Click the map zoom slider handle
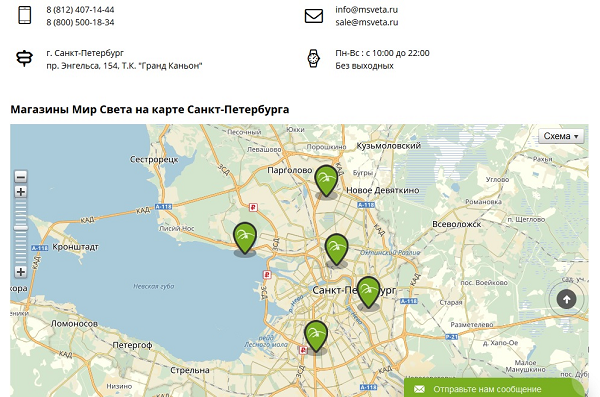Screen dimensions: 600x397 [x=21, y=228]
